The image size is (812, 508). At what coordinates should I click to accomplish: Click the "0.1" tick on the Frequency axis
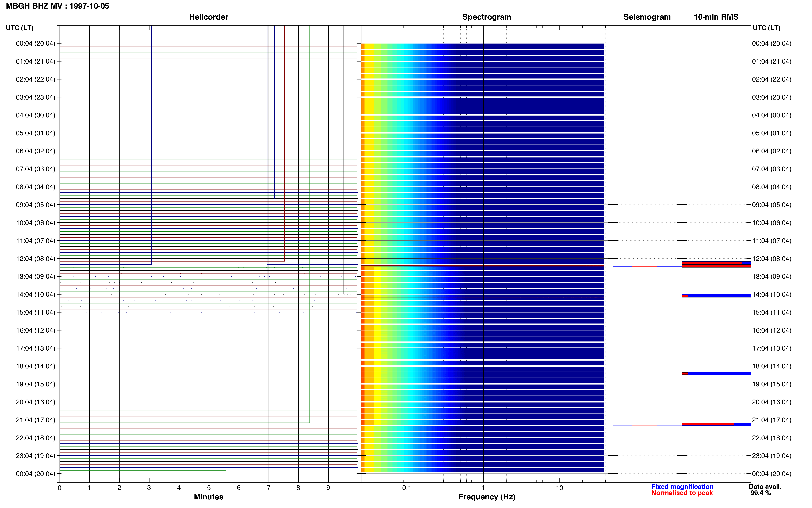[407, 487]
